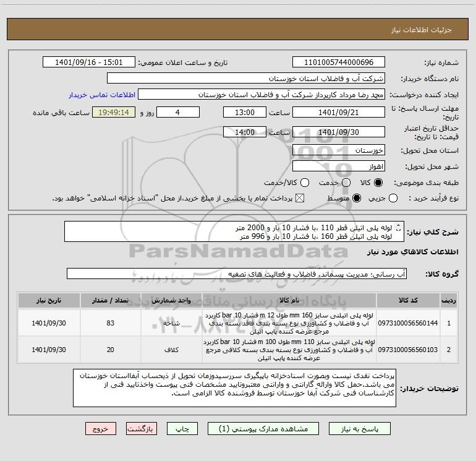Open مشاهده مدارک پیوستی (1) button
This screenshot has height=461, width=476.
(x=263, y=428)
